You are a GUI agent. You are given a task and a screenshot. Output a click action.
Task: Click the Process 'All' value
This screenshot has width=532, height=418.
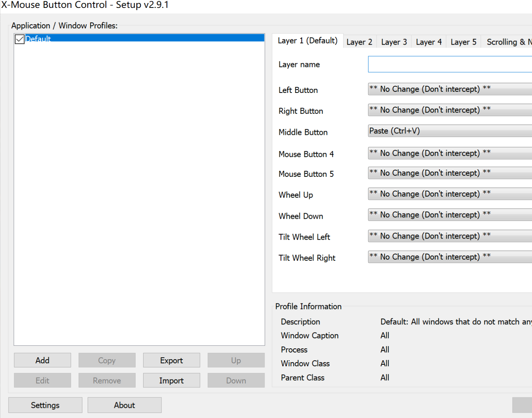(385, 350)
